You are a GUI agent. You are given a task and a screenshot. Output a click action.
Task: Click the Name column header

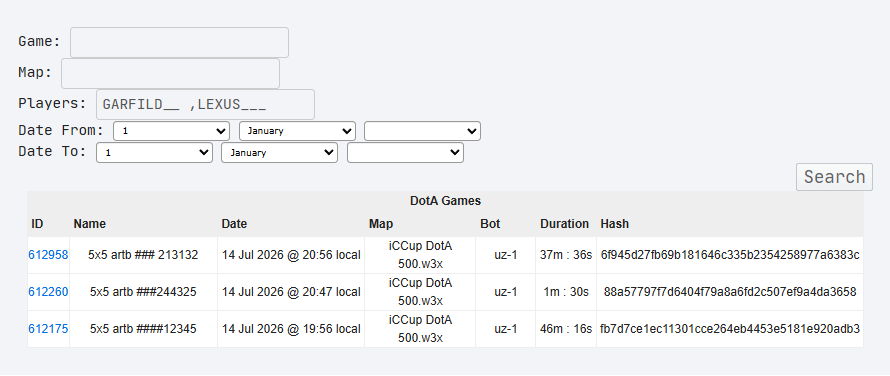[90, 224]
